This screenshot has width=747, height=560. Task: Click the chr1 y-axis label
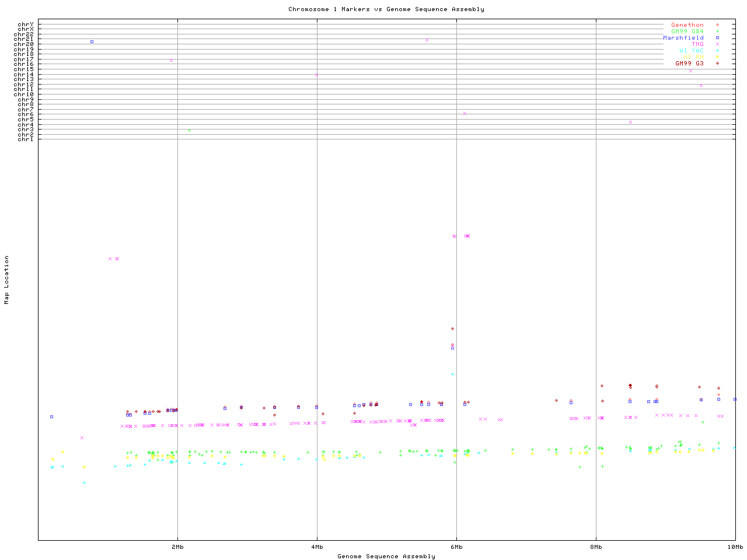point(25,139)
